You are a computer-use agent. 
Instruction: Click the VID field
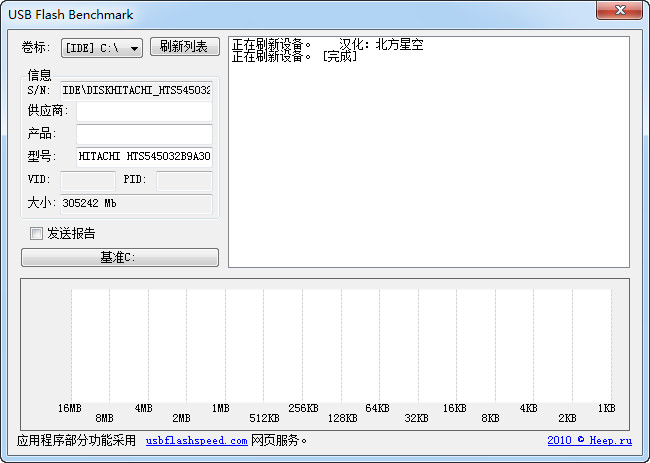tap(88, 181)
